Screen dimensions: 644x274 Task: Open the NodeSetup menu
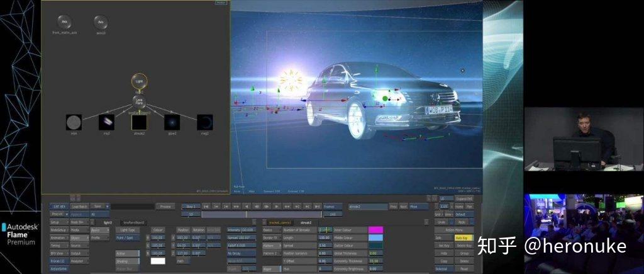pyautogui.click(x=59, y=230)
